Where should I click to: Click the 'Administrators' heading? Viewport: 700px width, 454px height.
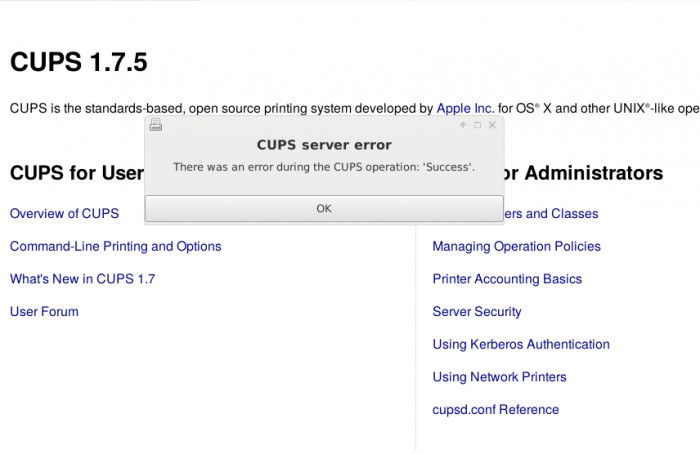click(x=584, y=173)
